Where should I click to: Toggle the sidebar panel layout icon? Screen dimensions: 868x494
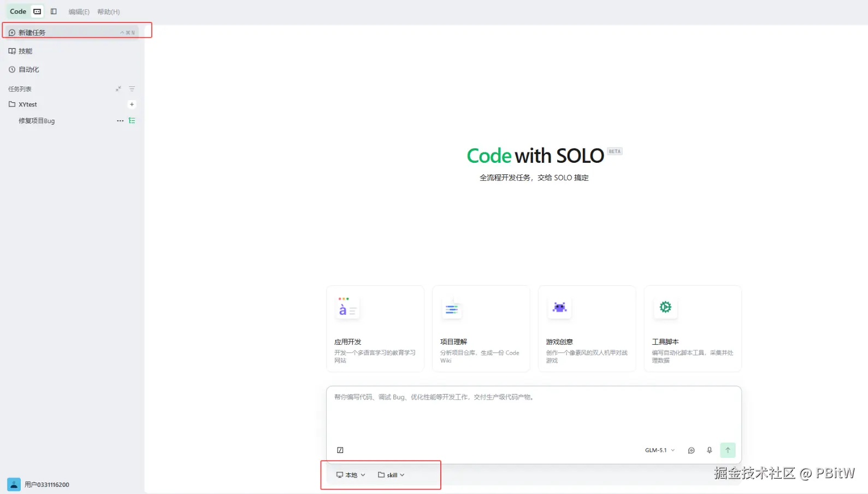tap(54, 11)
